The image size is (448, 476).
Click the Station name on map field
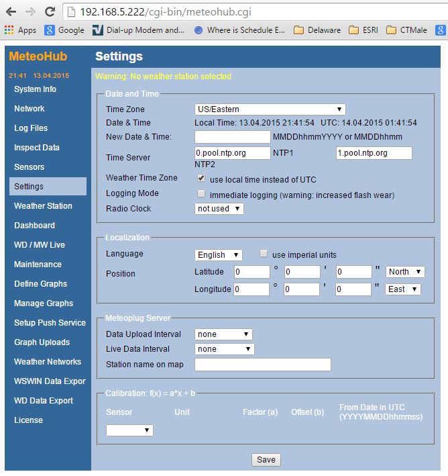(x=263, y=365)
